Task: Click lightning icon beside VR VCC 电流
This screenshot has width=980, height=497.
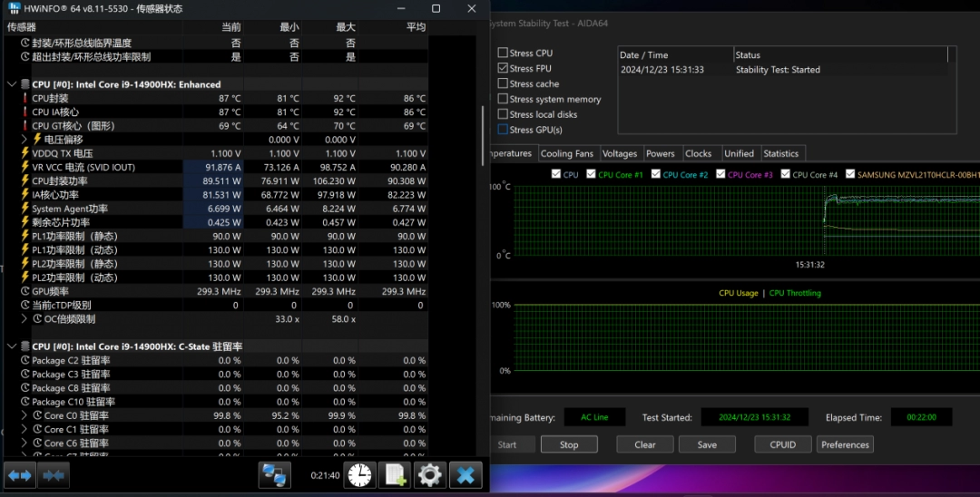Action: click(x=25, y=167)
